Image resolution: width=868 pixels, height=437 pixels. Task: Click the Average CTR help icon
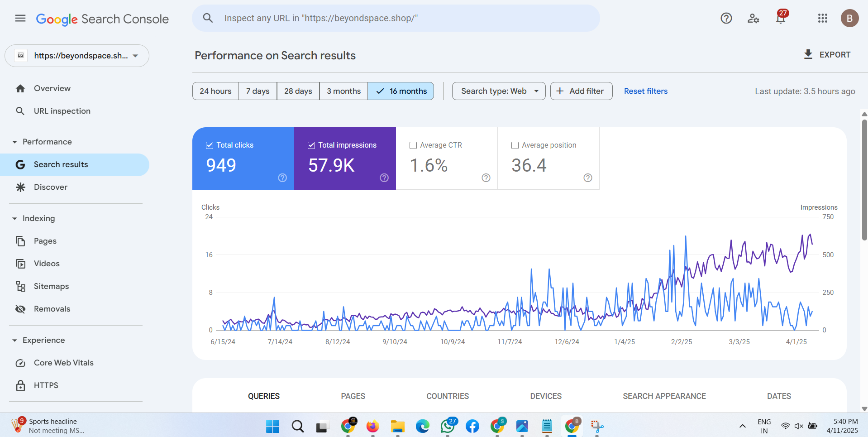(486, 178)
